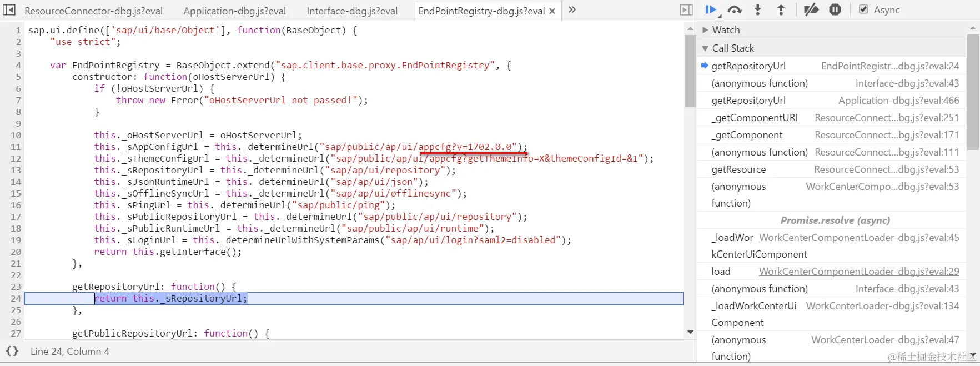
Task: Switch to Interface-dbg.js?eval tab
Action: tap(352, 11)
